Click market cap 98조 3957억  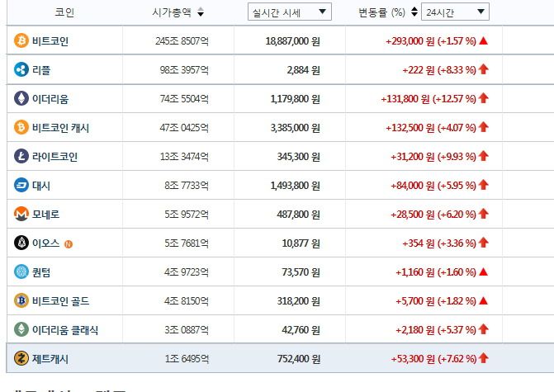184,70
